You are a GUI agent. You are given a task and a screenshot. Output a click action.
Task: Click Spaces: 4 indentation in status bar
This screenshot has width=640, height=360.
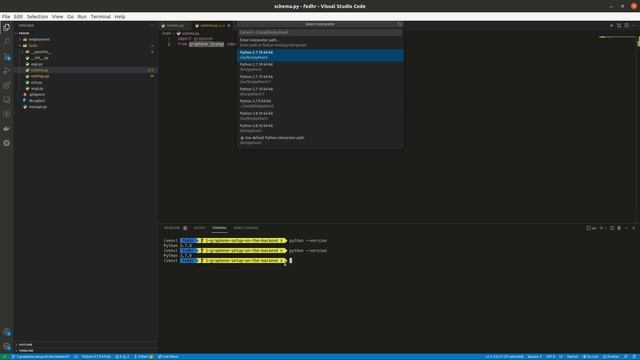click(x=535, y=357)
